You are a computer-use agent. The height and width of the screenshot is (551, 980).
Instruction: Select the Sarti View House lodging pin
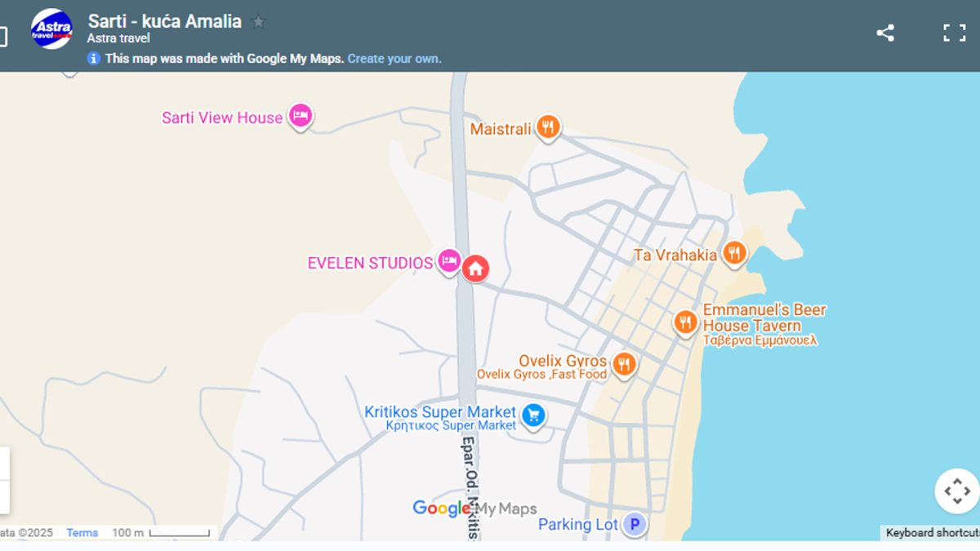point(300,117)
